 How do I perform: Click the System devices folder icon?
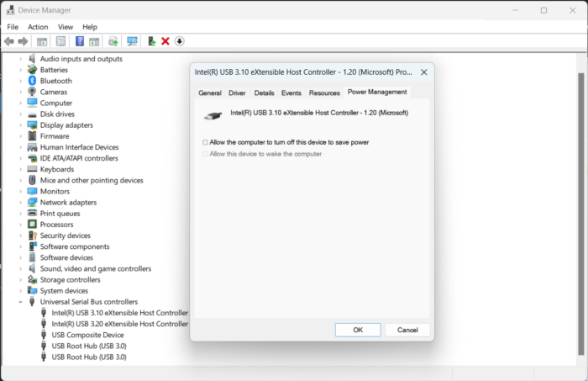32,290
